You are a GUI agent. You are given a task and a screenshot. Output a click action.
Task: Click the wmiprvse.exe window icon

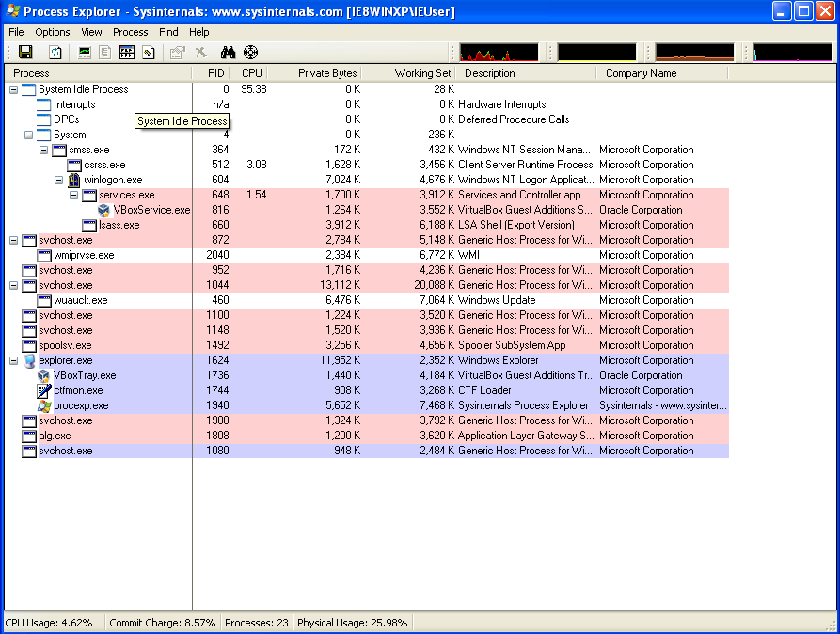[x=44, y=255]
